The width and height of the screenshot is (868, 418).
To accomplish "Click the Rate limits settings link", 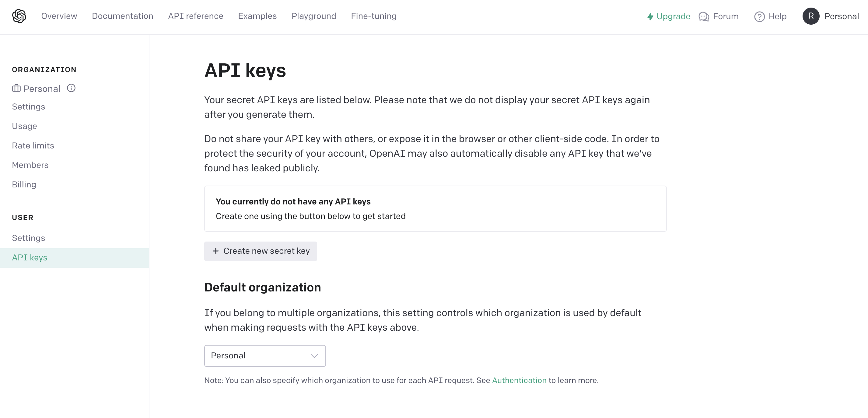I will tap(33, 145).
